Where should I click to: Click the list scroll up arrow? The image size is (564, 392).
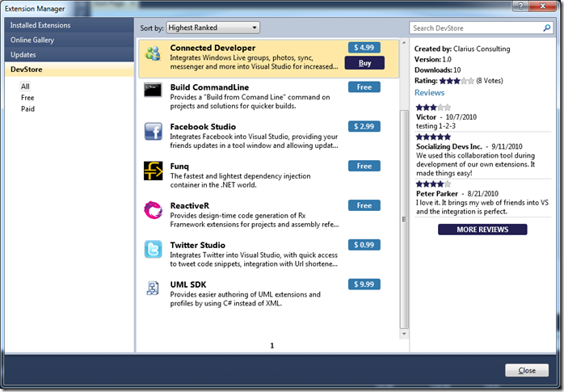(404, 43)
